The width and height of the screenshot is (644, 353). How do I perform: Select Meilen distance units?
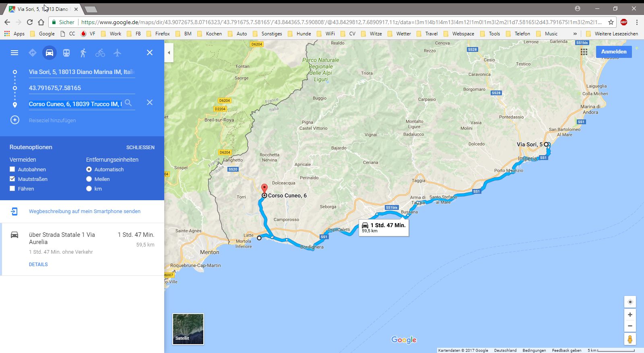point(89,179)
